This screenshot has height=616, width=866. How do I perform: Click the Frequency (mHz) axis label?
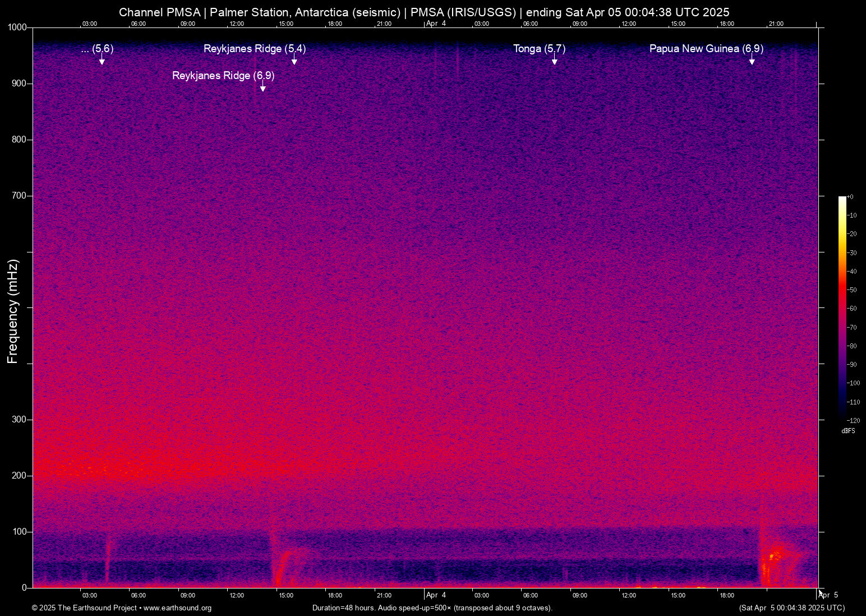coord(13,311)
